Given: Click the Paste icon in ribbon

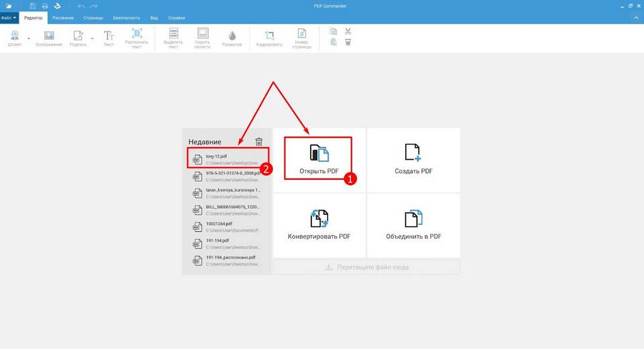Looking at the screenshot, I should (333, 42).
